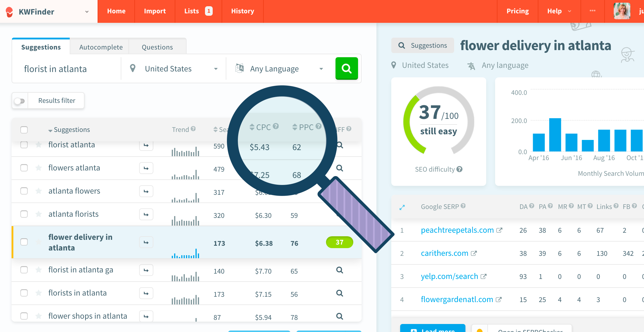Click the KWFinder logo icon

(x=9, y=12)
